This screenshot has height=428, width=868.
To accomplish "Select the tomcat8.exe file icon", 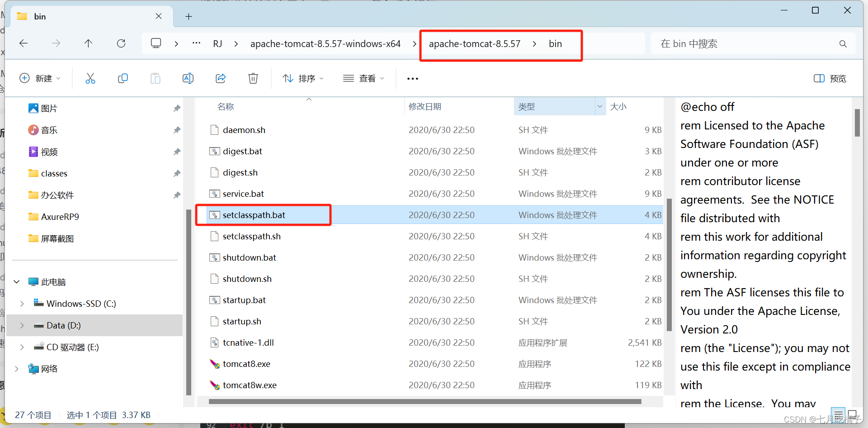I will click(215, 364).
